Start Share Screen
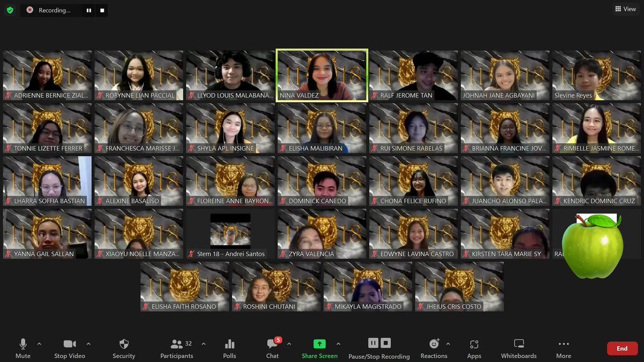Viewport: 644px width, 362px height. click(x=319, y=348)
